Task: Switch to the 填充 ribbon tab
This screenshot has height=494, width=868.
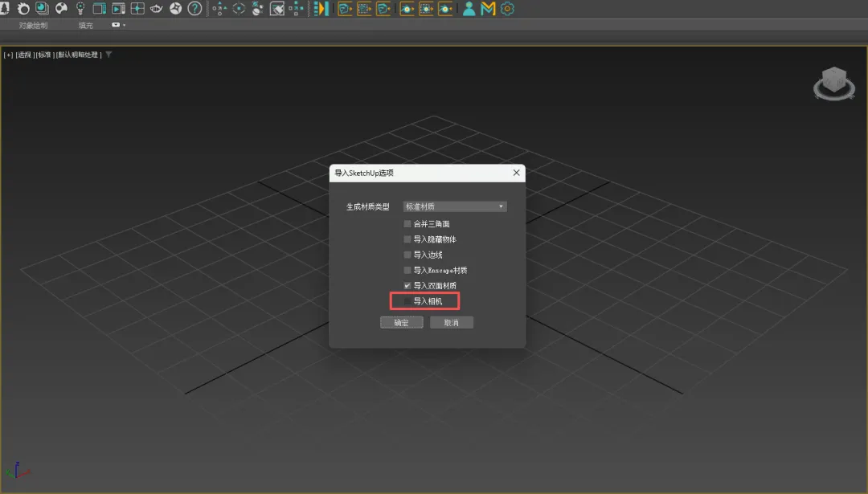Action: coord(86,26)
